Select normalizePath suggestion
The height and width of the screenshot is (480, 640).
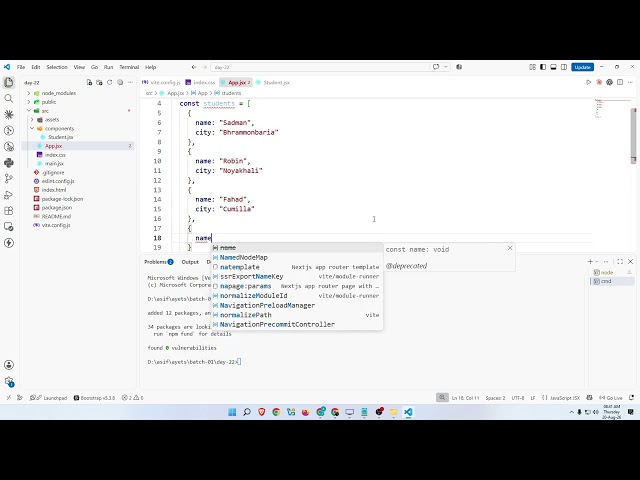tap(297, 315)
